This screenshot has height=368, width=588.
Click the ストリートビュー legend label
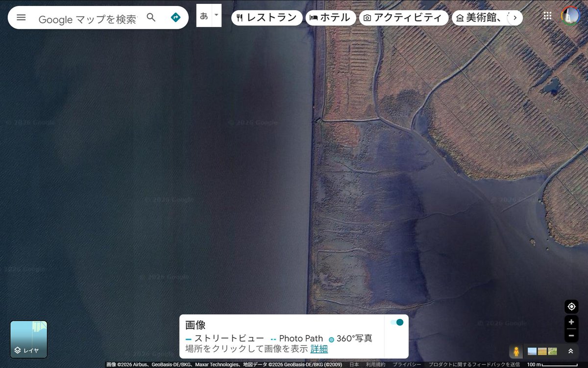(x=229, y=339)
